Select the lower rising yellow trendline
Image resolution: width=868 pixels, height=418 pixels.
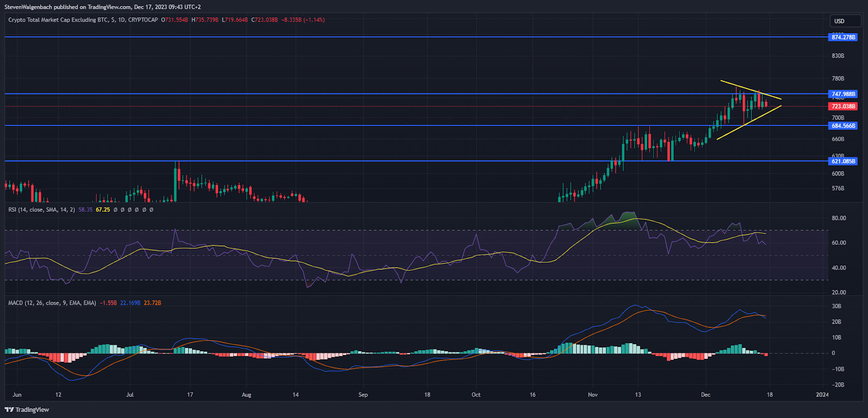click(749, 123)
